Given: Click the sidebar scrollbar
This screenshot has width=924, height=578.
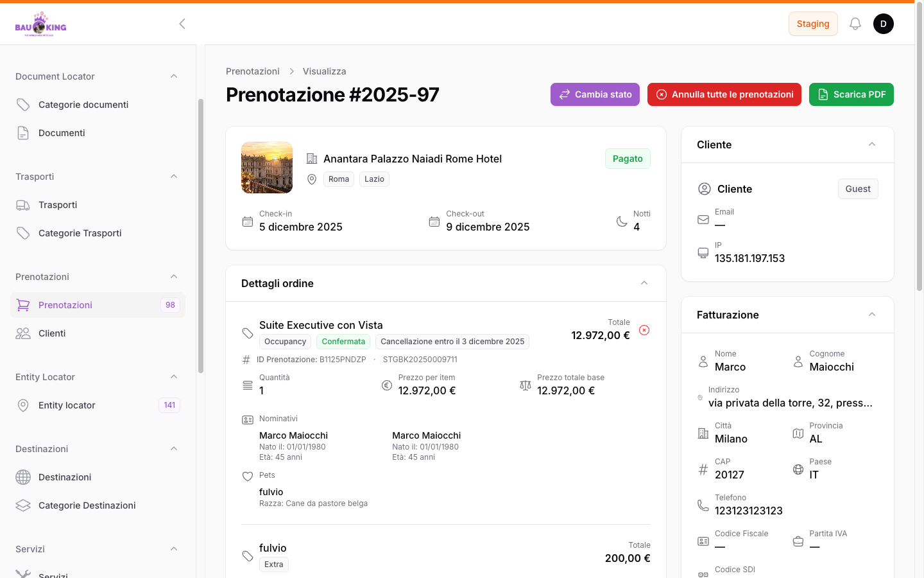Looking at the screenshot, I should (x=201, y=236).
